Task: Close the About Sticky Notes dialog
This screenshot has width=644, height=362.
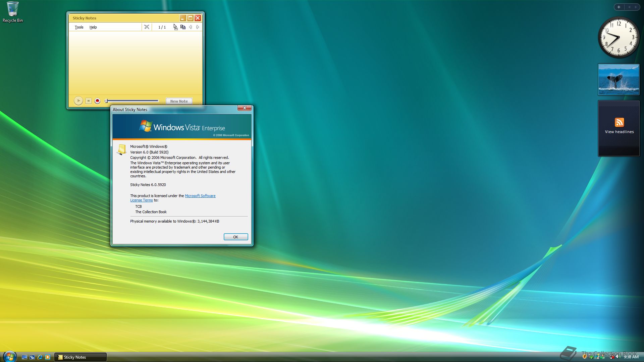Action: point(245,108)
